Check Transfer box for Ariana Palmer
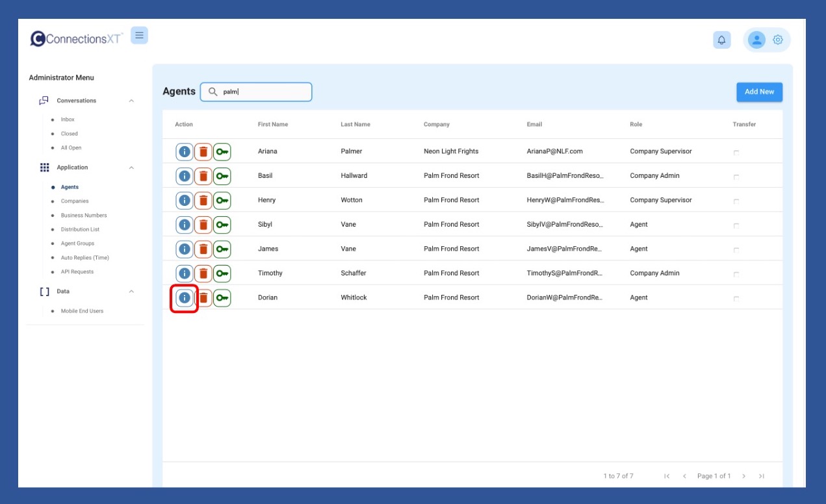Viewport: 826px width, 504px height. point(736,152)
